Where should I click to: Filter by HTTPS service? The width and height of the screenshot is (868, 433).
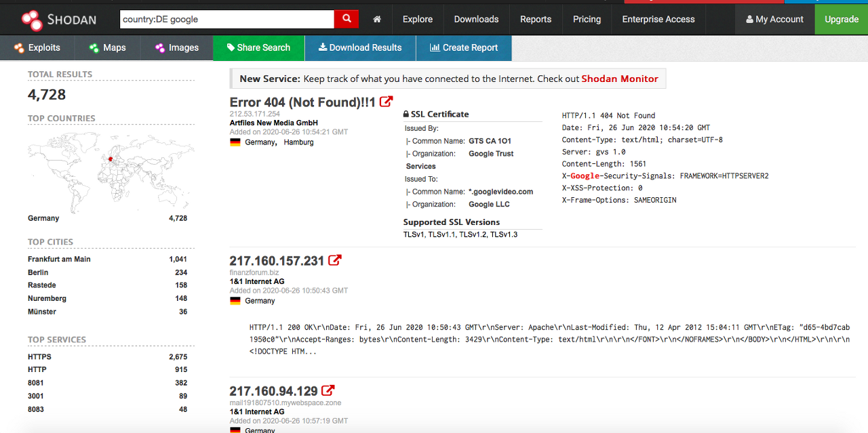(39, 356)
